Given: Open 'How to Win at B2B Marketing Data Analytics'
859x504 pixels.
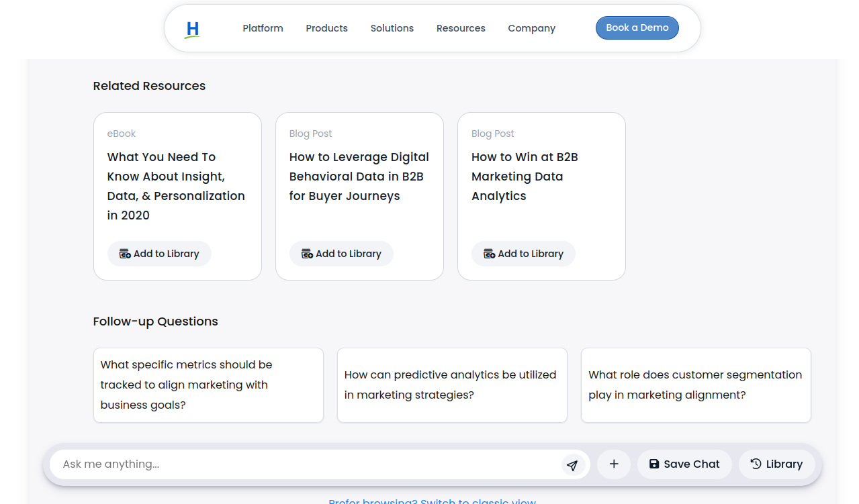Looking at the screenshot, I should point(525,177).
